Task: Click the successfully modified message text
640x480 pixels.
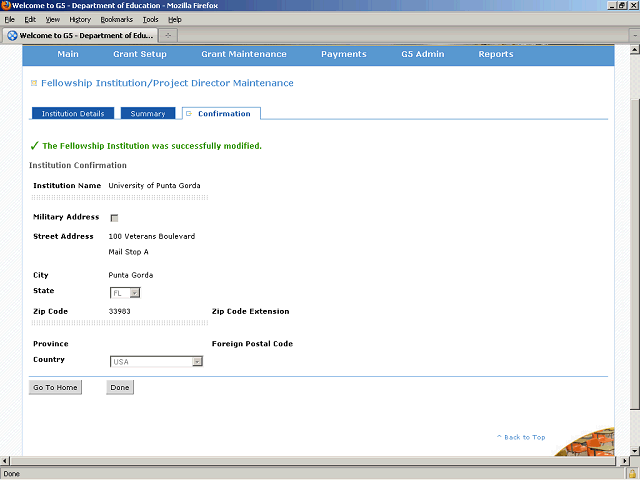Action: click(x=152, y=146)
